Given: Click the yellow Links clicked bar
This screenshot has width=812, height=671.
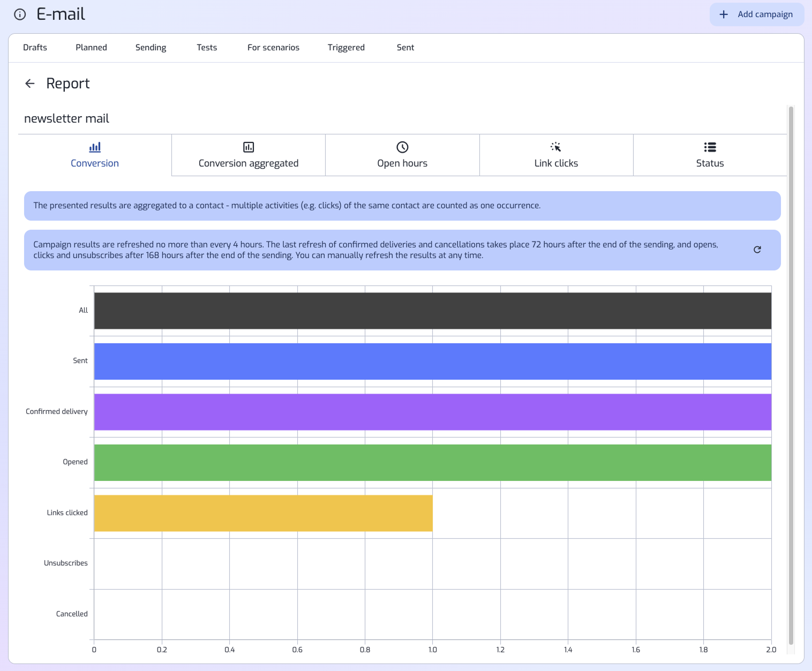Looking at the screenshot, I should click(x=264, y=513).
